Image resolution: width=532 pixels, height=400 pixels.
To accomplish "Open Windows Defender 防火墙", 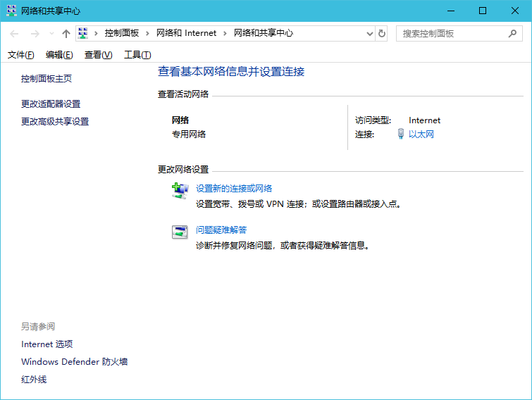I will [x=74, y=362].
